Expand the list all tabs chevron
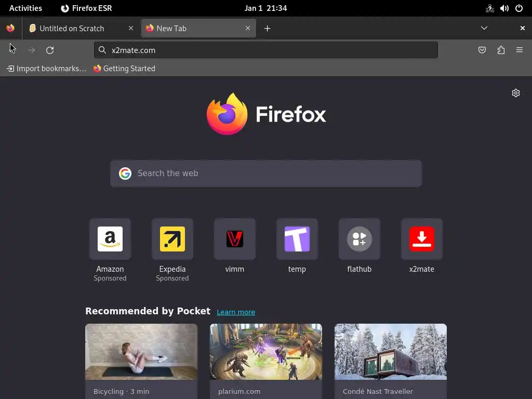Viewport: 532px width, 399px height. [484, 28]
